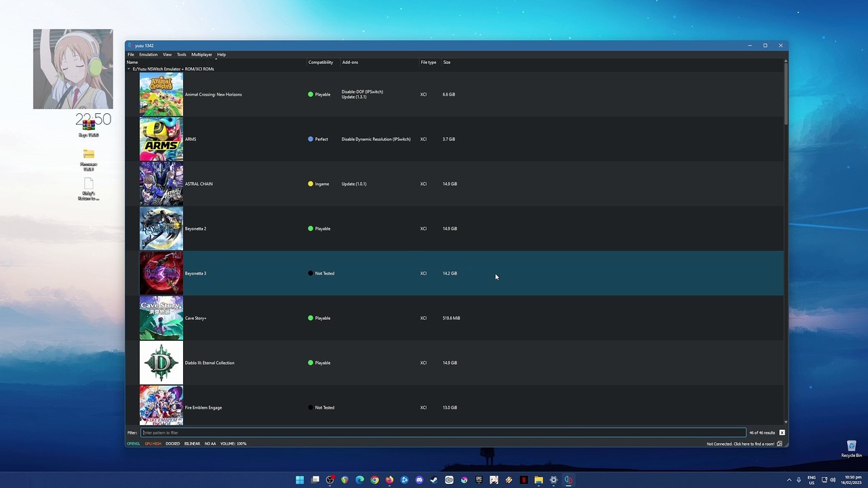Cycle the BILINEAR scaling filter option

pyautogui.click(x=192, y=444)
